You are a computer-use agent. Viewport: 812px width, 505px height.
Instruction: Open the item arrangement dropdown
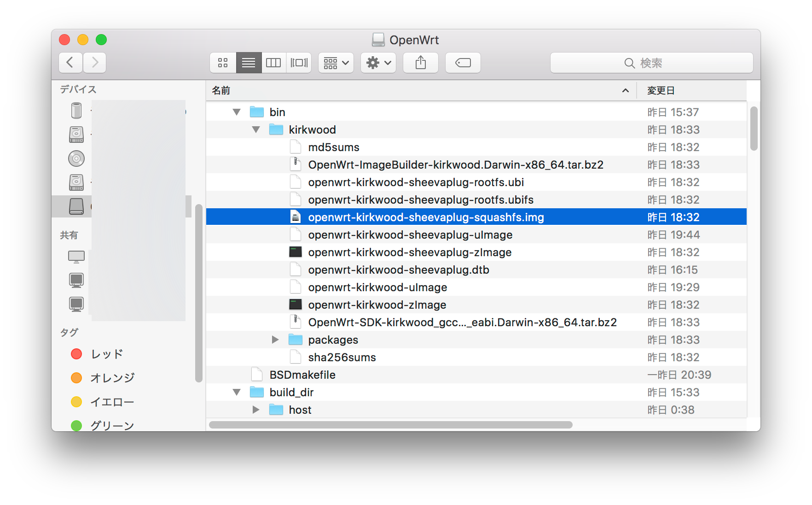(x=336, y=63)
